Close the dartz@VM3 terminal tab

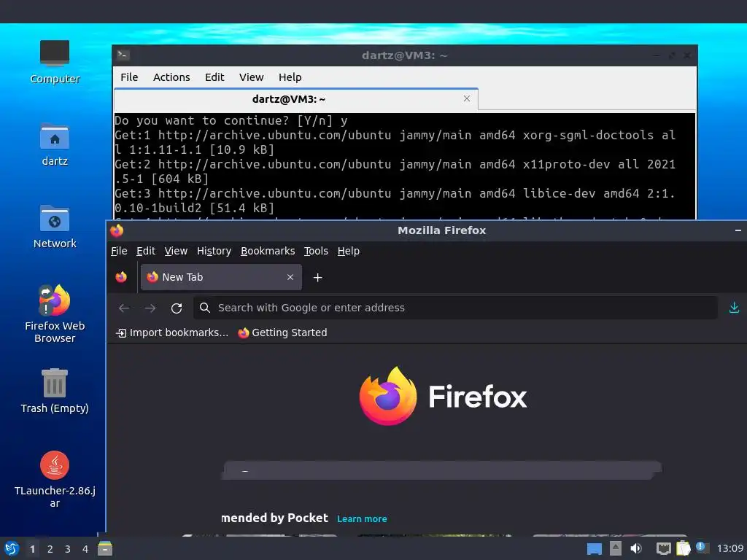467,98
